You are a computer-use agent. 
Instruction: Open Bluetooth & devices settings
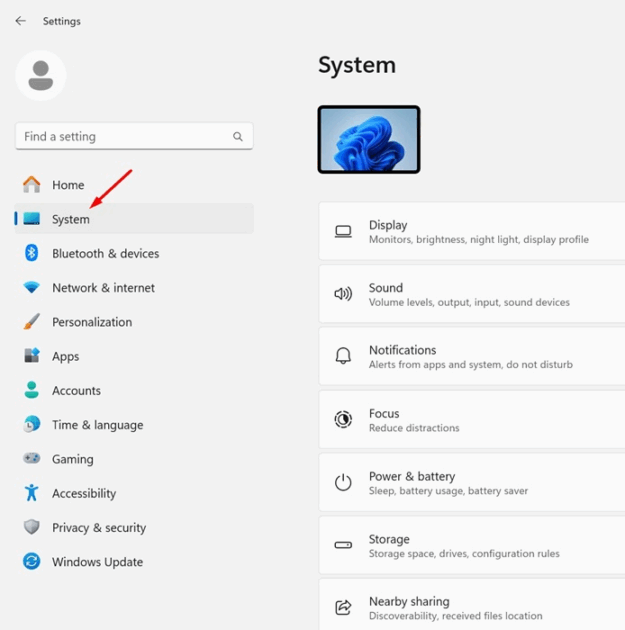[134, 253]
